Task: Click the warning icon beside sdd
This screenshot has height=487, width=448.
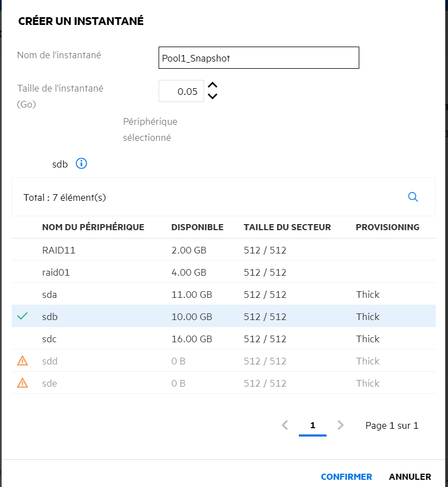Action: point(22,361)
